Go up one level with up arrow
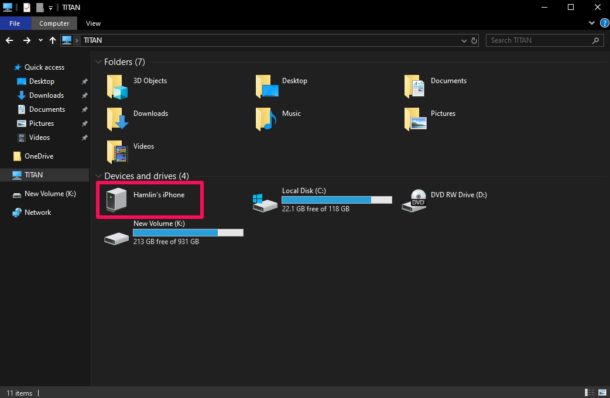The width and height of the screenshot is (610, 398). pyautogui.click(x=53, y=40)
